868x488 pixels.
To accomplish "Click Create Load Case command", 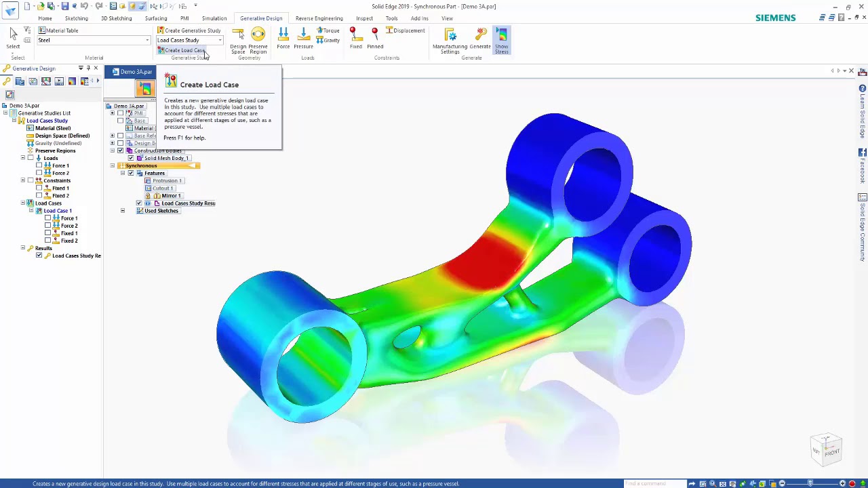I will (180, 50).
